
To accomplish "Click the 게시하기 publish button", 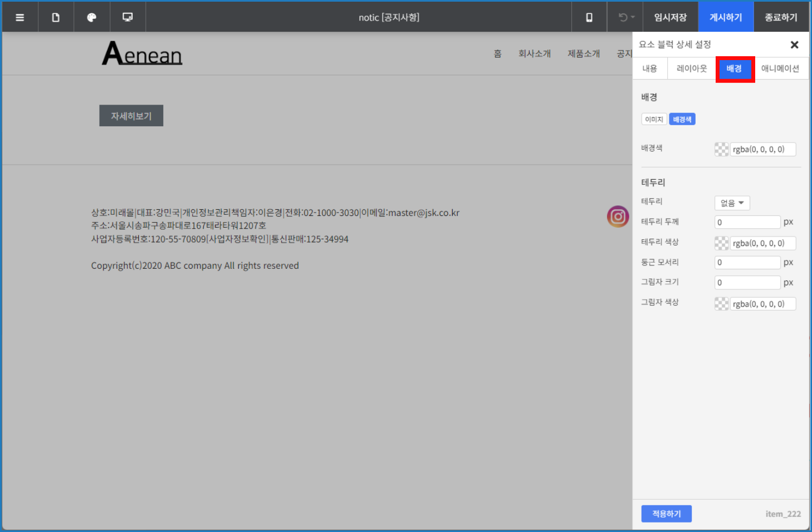I will click(726, 17).
